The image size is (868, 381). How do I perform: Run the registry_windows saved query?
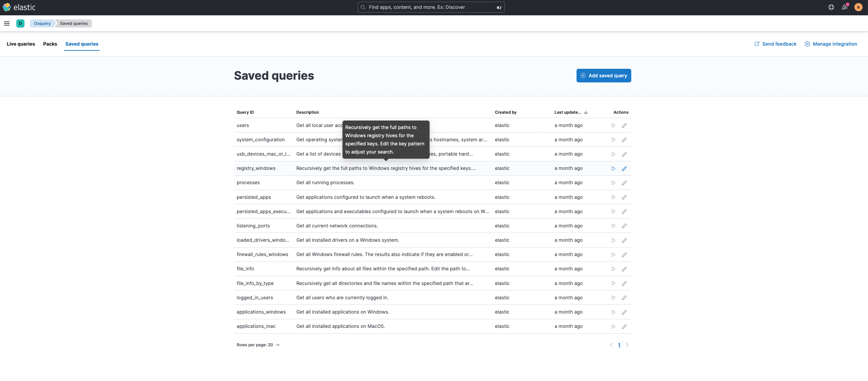click(613, 169)
